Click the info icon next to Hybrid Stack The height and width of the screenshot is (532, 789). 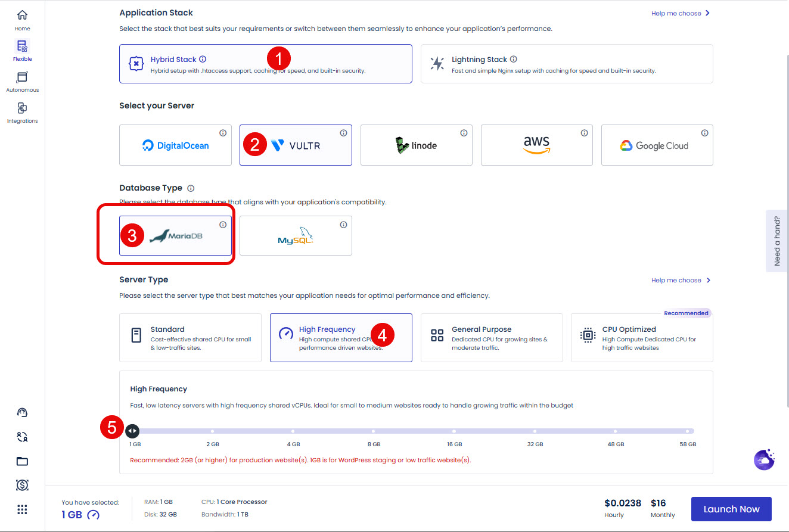click(203, 59)
